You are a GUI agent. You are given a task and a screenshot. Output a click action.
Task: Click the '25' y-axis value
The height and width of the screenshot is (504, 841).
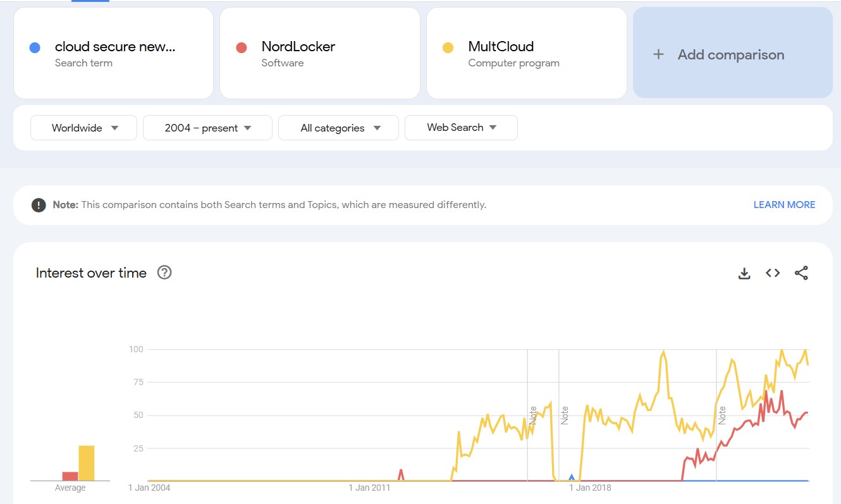(138, 448)
